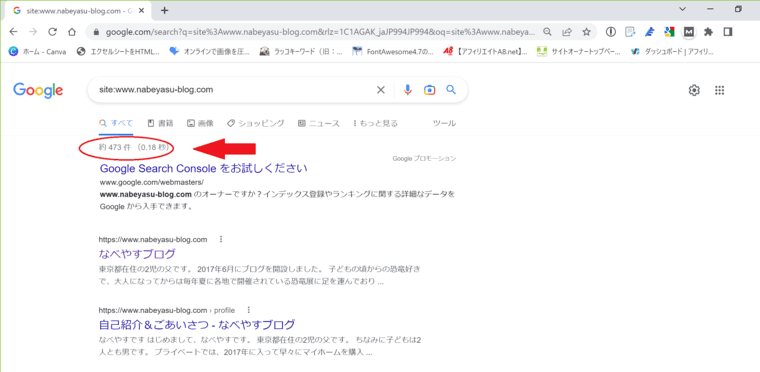Click the www.google.com/webmasters/ URL text
This screenshot has height=372, width=760.
click(152, 182)
